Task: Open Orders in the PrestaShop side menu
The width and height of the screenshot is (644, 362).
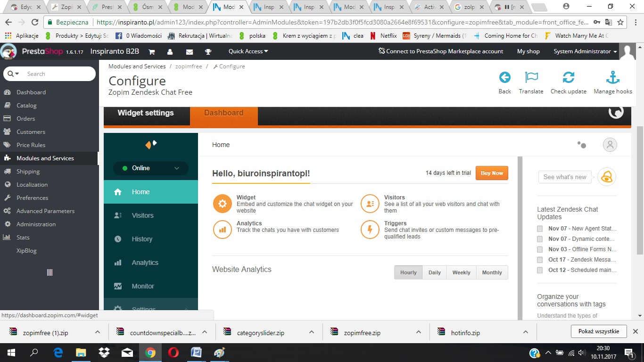Action: coord(26,119)
